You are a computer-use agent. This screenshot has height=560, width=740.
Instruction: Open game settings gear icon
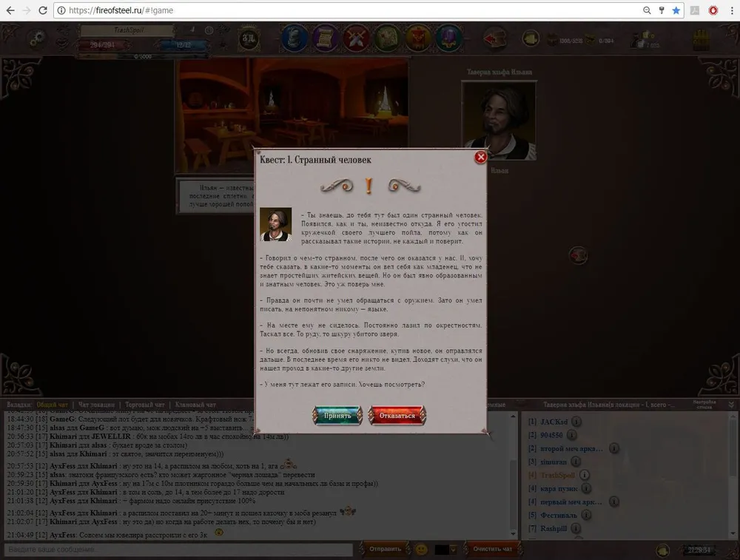(x=37, y=39)
